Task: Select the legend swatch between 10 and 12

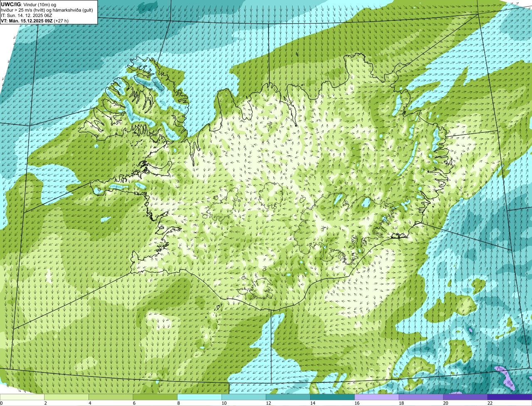Action: tap(244, 397)
